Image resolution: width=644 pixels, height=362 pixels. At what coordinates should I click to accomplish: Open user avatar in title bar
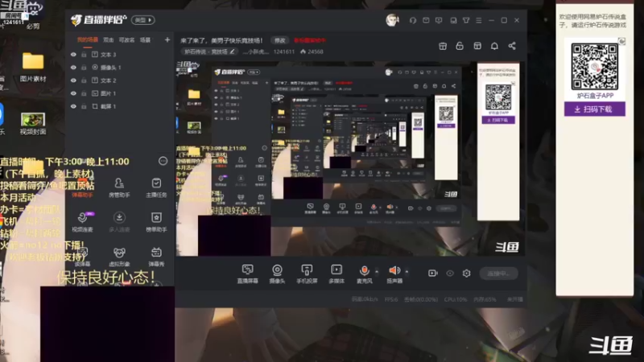click(x=392, y=20)
